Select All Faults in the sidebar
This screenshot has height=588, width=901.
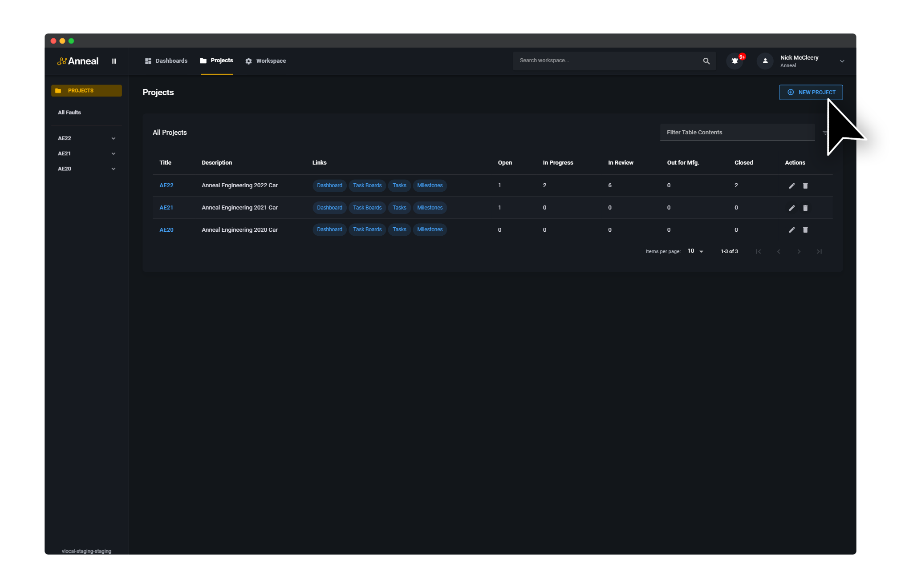coord(69,112)
